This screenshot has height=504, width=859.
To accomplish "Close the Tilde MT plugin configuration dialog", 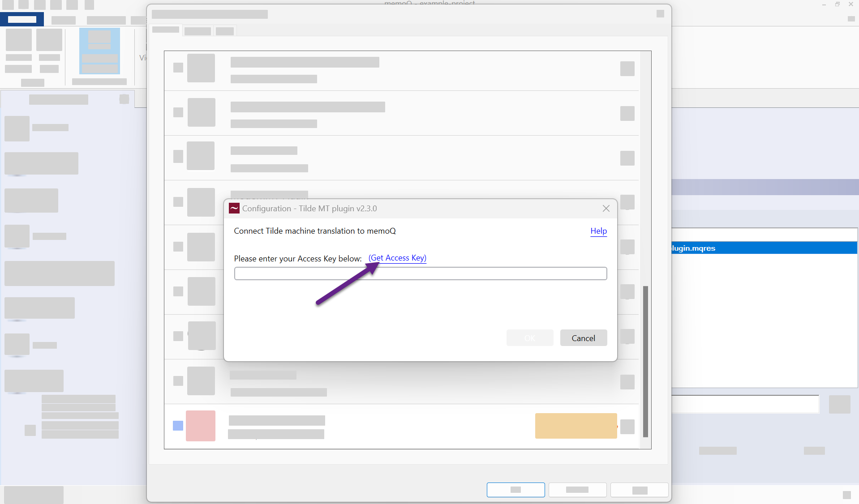I will [x=606, y=209].
